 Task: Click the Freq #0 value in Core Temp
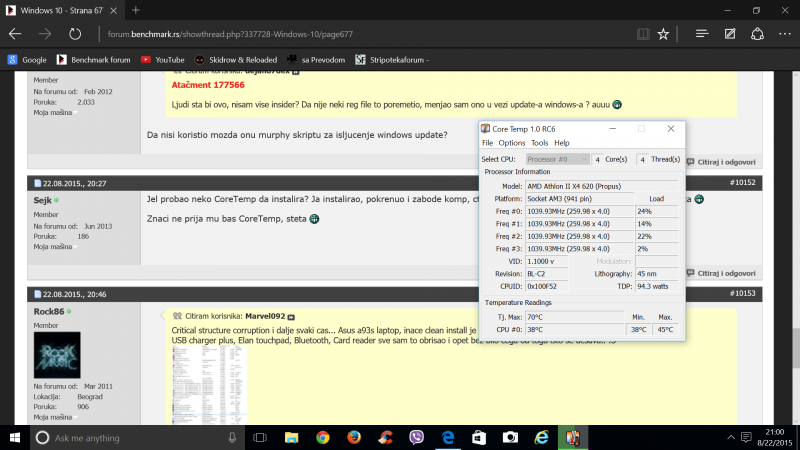[x=580, y=211]
